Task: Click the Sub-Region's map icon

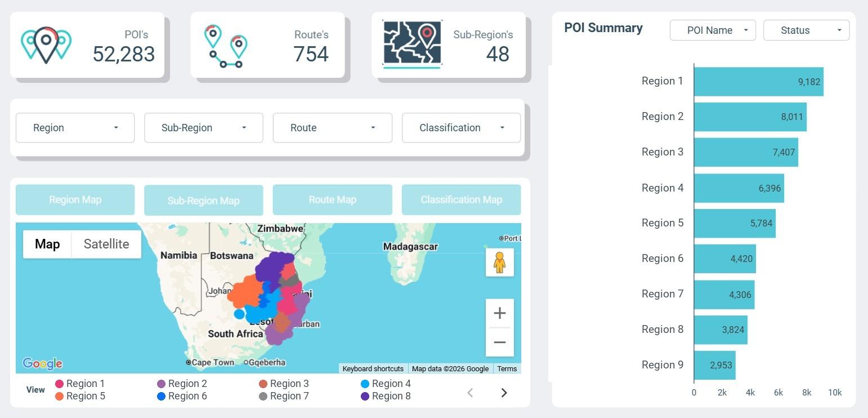Action: coord(412,45)
